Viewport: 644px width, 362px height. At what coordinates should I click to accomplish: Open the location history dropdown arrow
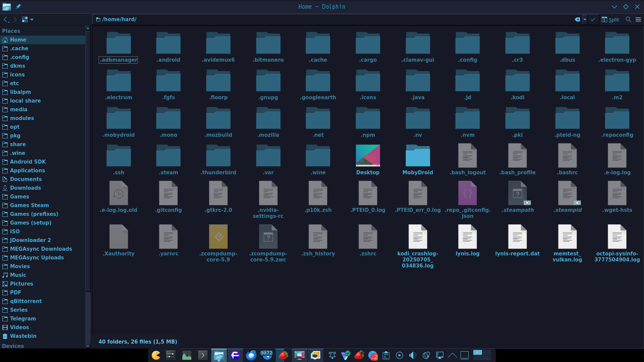[x=585, y=19]
